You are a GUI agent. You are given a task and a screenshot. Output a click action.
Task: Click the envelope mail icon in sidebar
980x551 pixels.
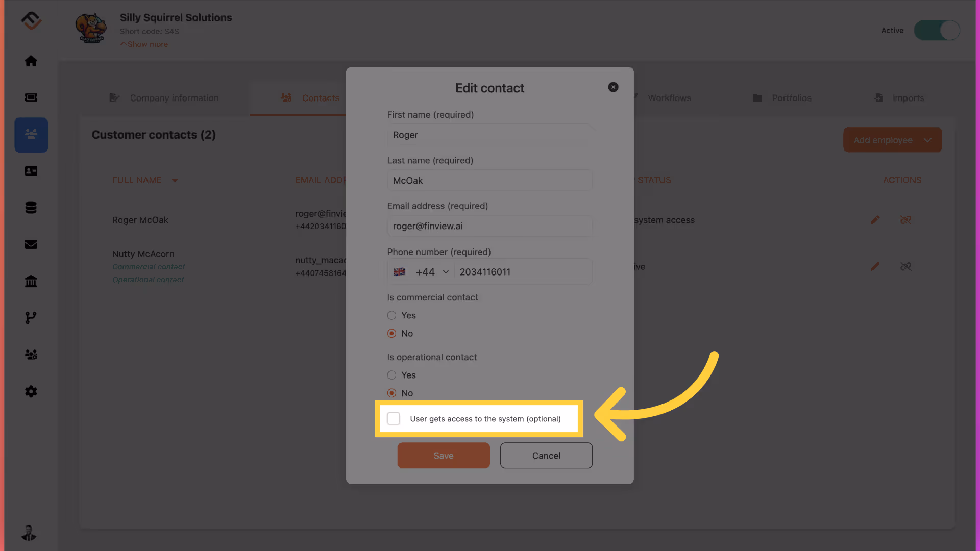point(31,244)
